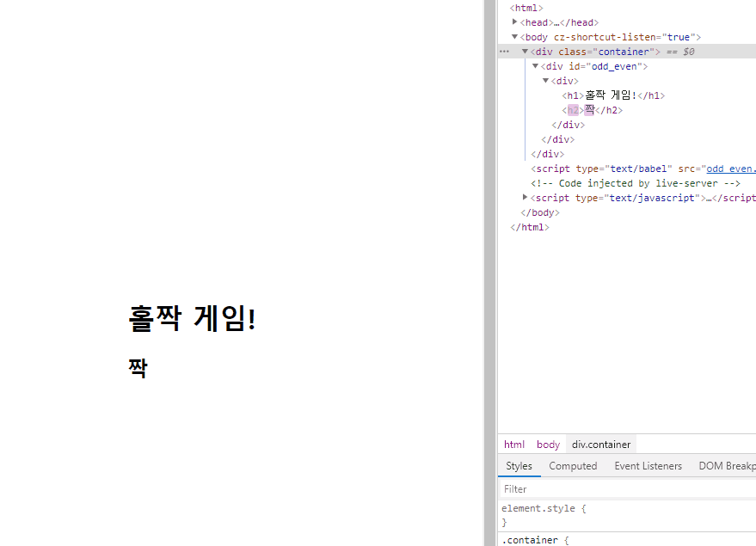Select the h1 홀짝 게임! element line
Image resolution: width=756 pixels, height=546 pixels.
(x=613, y=95)
